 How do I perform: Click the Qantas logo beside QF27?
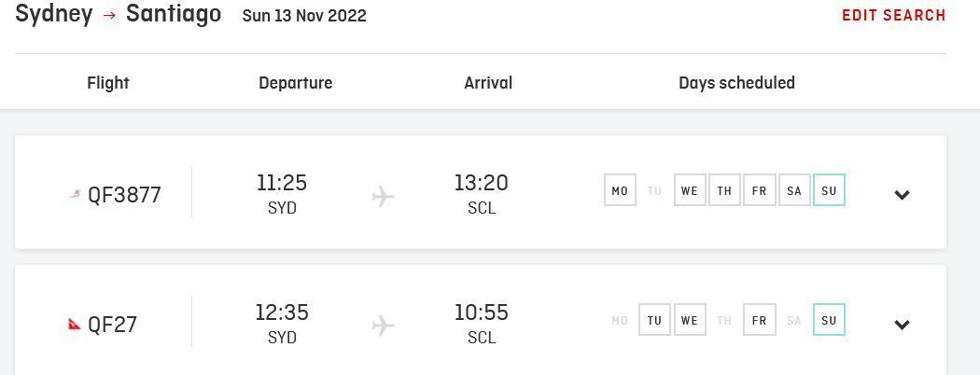tap(75, 324)
